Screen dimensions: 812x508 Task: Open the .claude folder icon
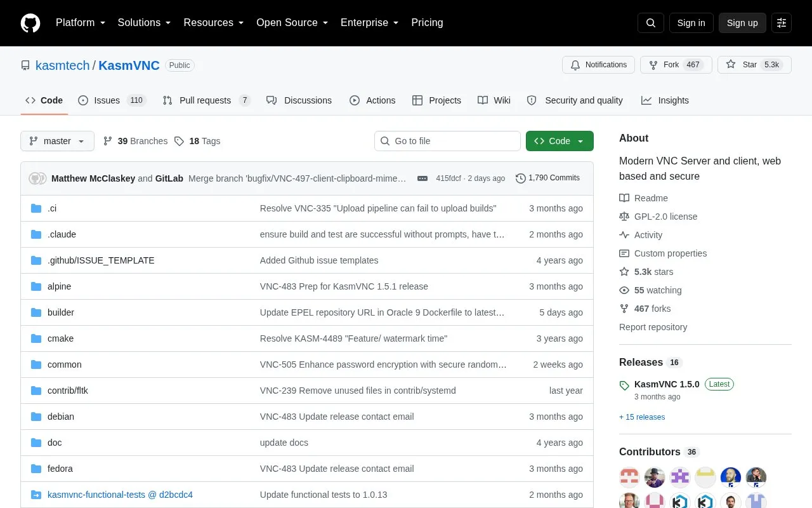[x=36, y=234]
